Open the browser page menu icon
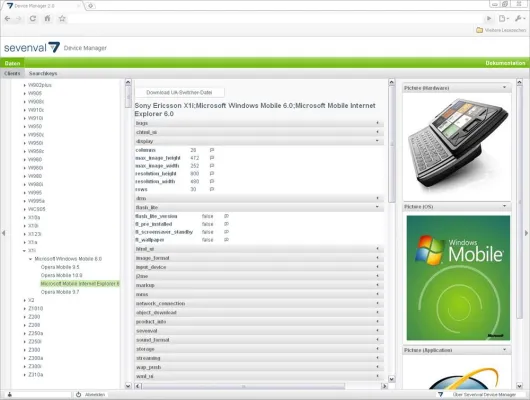The width and height of the screenshot is (530, 400). 503,19
